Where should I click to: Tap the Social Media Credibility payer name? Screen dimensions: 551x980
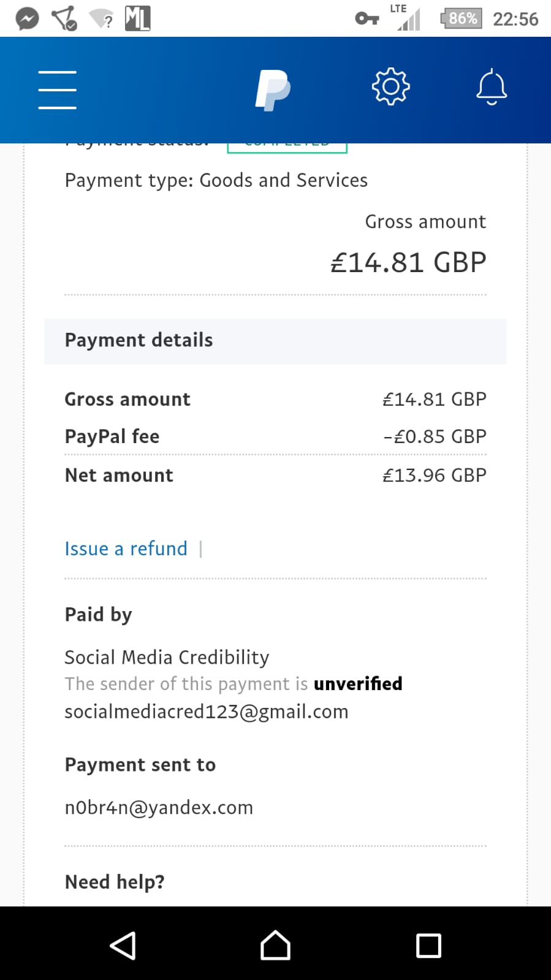(x=167, y=657)
